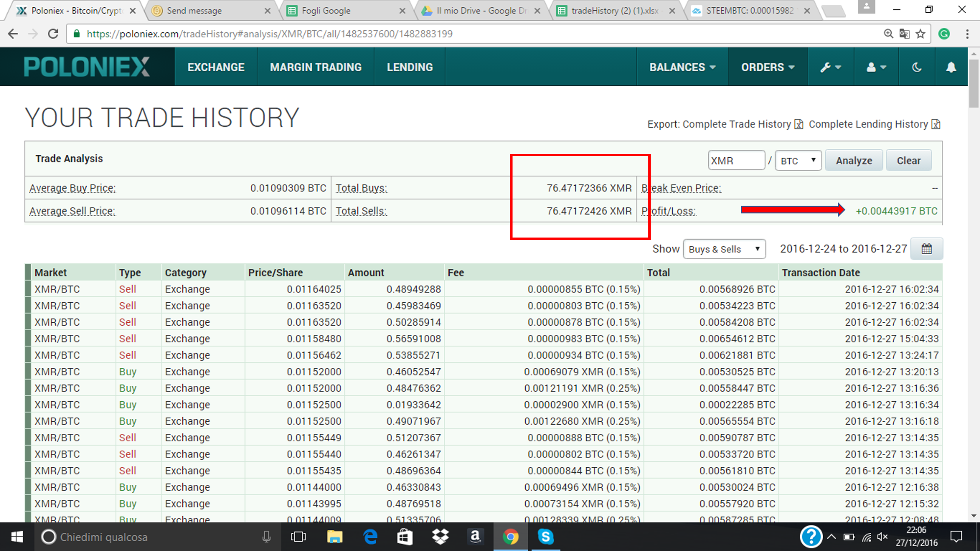Open the Windows action center
The width and height of the screenshot is (980, 551).
tap(956, 537)
